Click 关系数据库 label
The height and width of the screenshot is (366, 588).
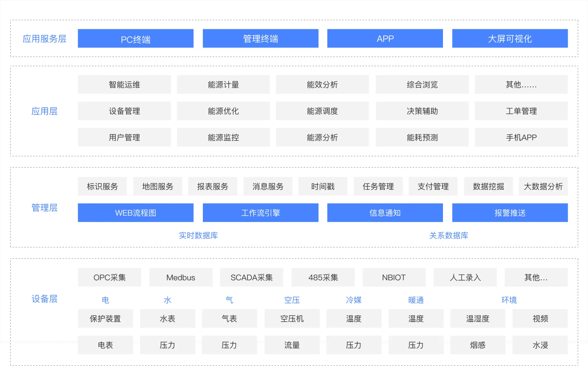point(449,235)
